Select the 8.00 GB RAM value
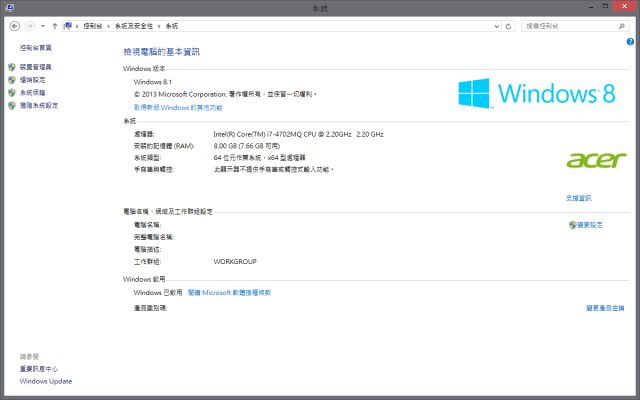Image resolution: width=640 pixels, height=400 pixels. tap(247, 146)
